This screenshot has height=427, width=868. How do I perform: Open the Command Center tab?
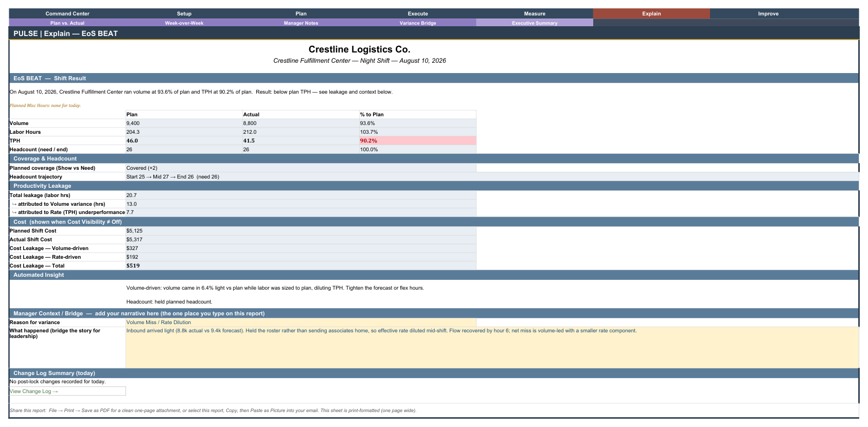[x=67, y=13]
